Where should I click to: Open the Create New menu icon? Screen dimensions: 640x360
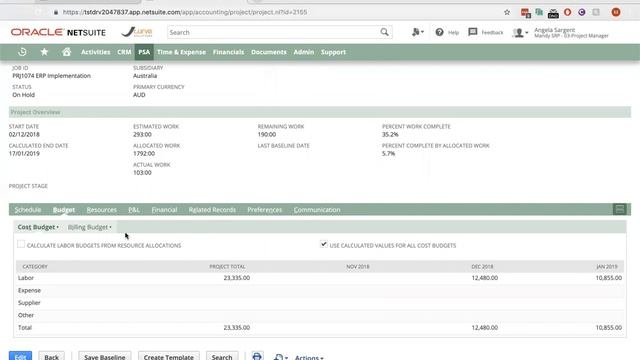[x=418, y=32]
